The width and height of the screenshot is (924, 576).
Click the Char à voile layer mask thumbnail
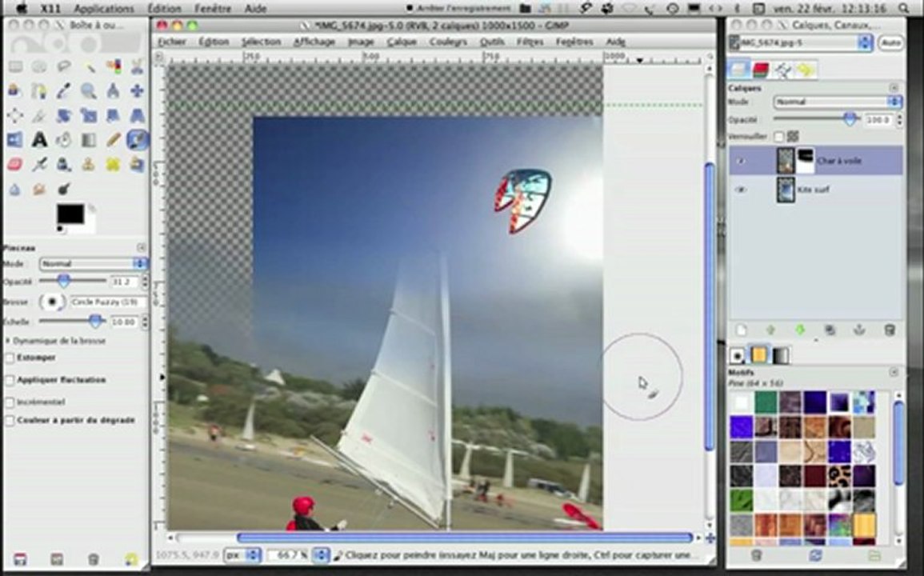pyautogui.click(x=805, y=160)
